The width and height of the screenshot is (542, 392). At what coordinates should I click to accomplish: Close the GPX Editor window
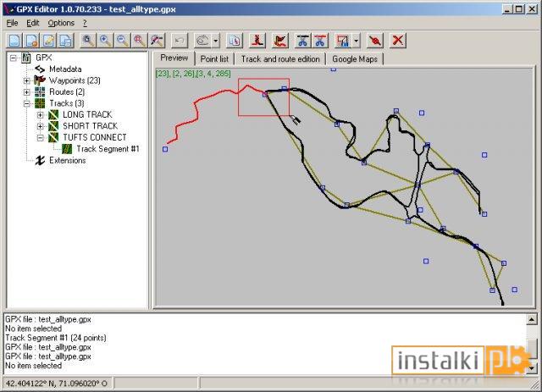pos(532,9)
